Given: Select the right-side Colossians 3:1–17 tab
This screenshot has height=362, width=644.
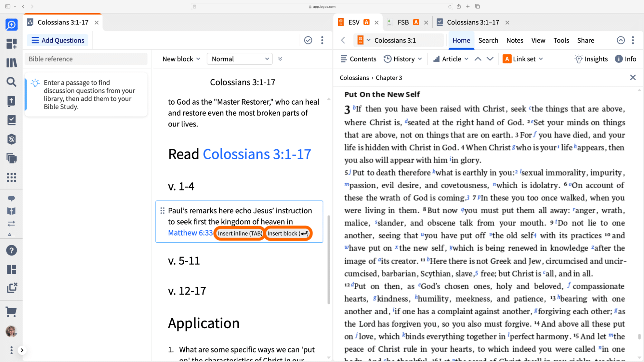Looking at the screenshot, I should pos(473,22).
